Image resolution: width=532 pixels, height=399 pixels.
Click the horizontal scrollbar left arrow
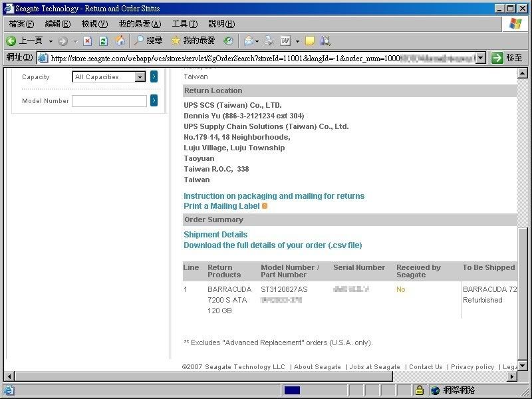tap(9, 376)
